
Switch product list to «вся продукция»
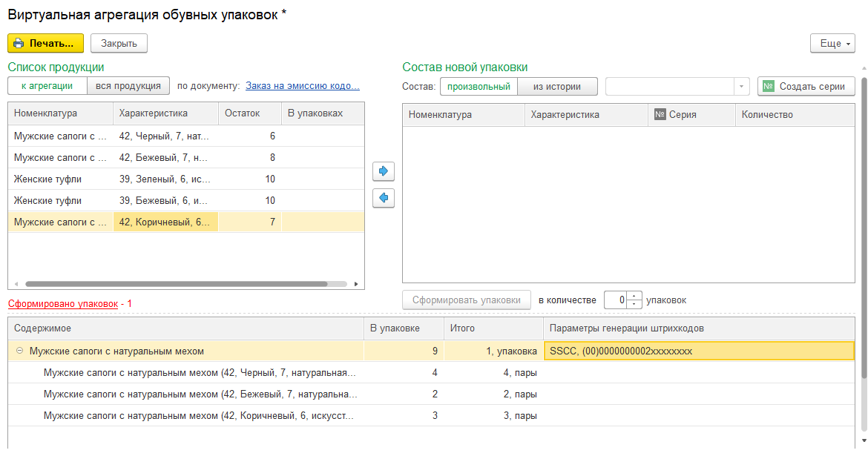point(128,86)
